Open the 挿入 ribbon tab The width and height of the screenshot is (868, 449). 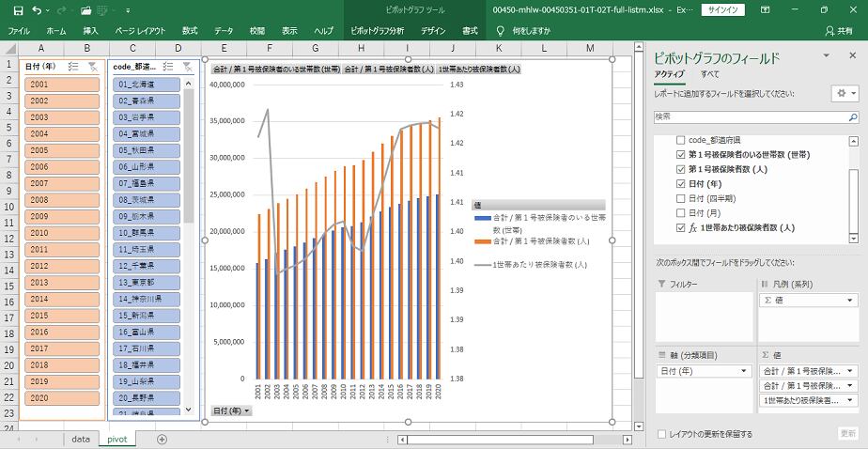pyautogui.click(x=90, y=31)
